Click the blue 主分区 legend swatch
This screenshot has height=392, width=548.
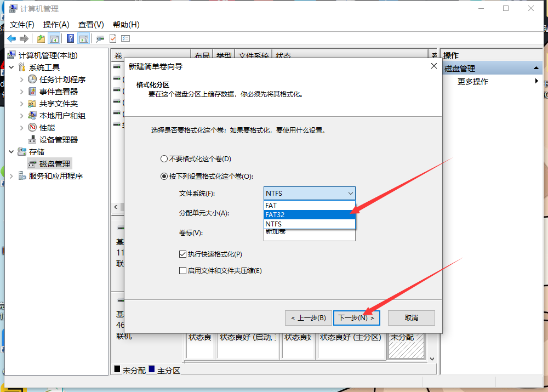click(x=152, y=369)
